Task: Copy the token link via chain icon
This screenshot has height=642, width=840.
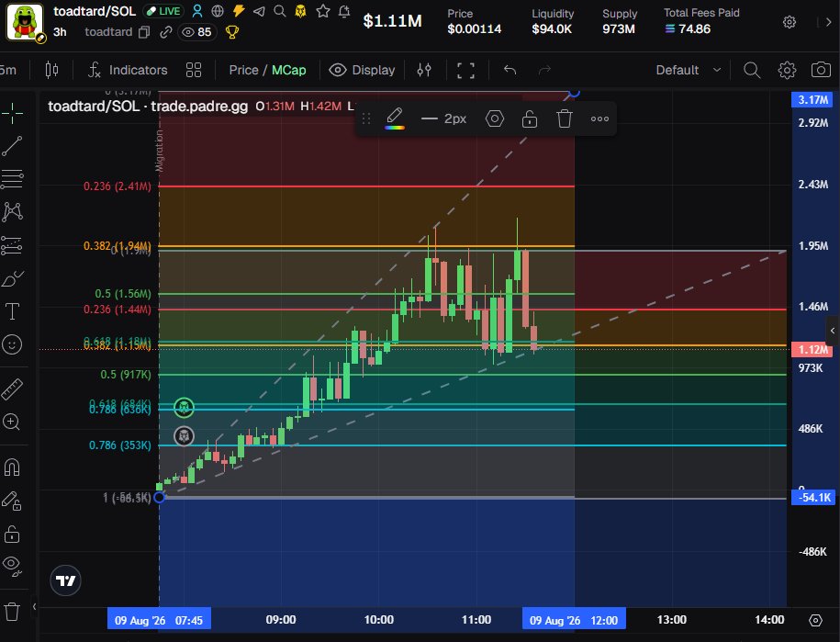Action: click(165, 32)
